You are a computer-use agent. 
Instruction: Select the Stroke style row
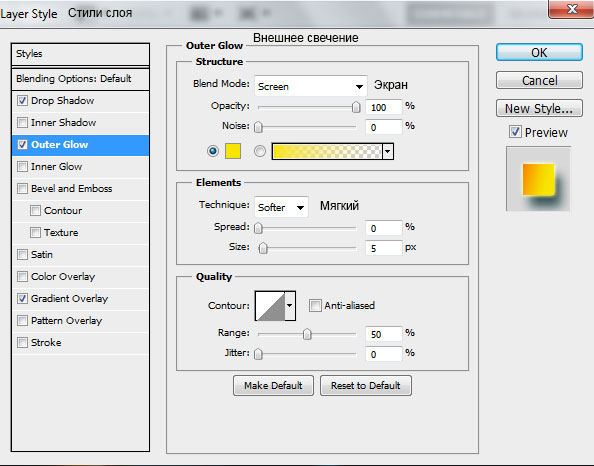80,342
